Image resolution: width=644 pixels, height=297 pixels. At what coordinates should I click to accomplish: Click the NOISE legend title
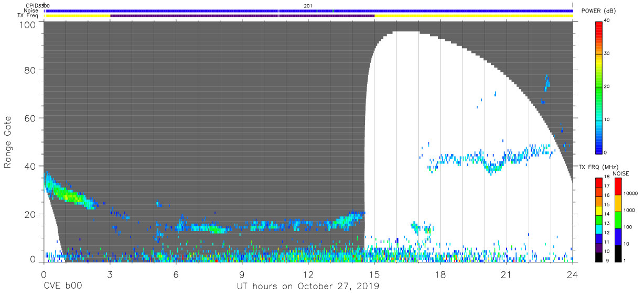pos(620,173)
